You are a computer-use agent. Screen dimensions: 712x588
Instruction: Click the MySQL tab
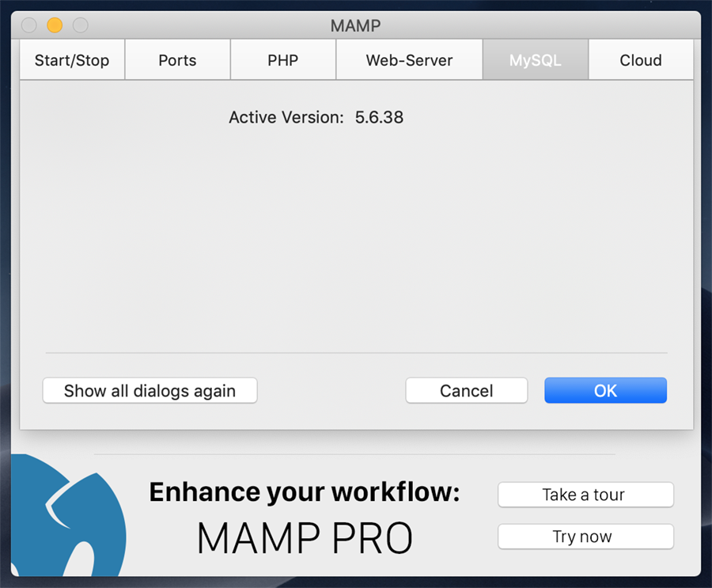click(x=535, y=61)
